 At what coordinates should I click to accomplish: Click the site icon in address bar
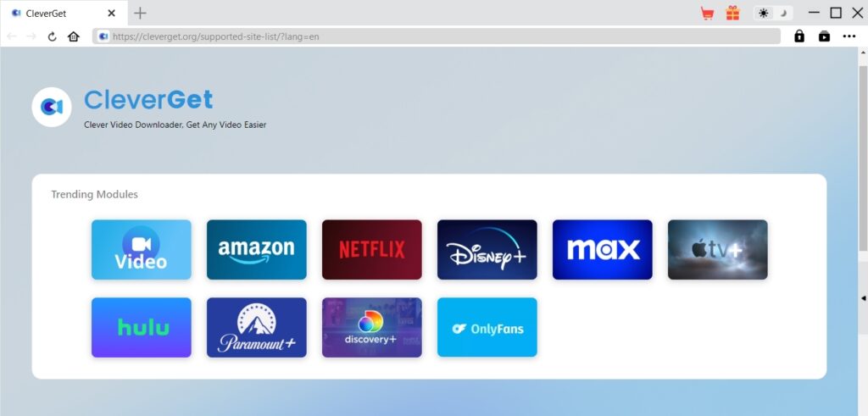coord(103,36)
